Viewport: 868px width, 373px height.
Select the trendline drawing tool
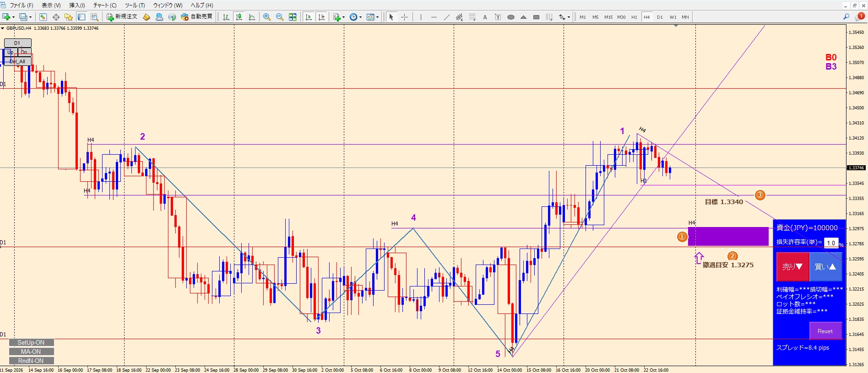click(x=446, y=17)
